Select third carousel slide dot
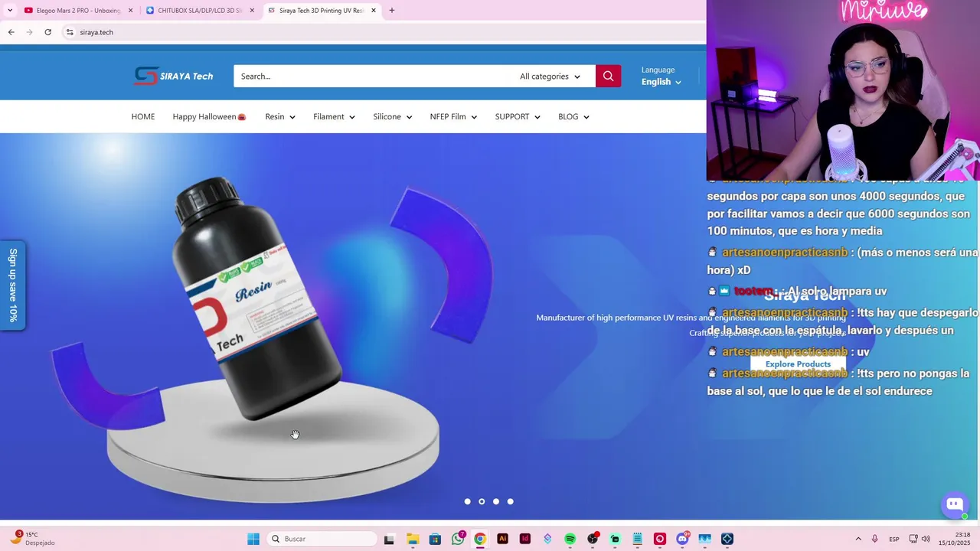Screen dimensions: 980x551 click(x=496, y=501)
